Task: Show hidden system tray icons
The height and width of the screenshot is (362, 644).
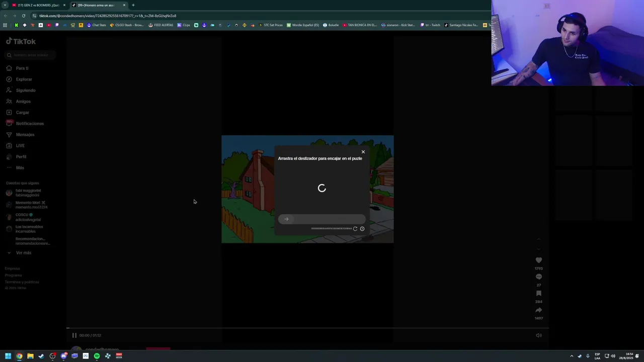Action: tap(572, 356)
